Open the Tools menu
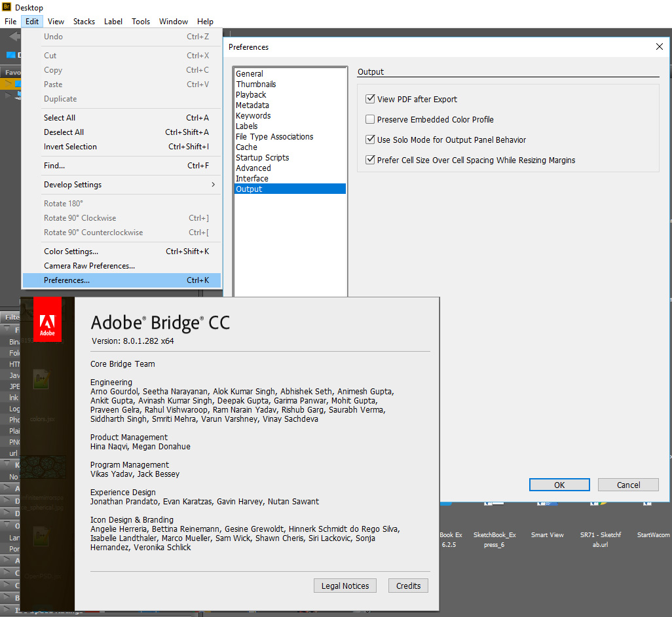672x617 pixels. coord(141,22)
